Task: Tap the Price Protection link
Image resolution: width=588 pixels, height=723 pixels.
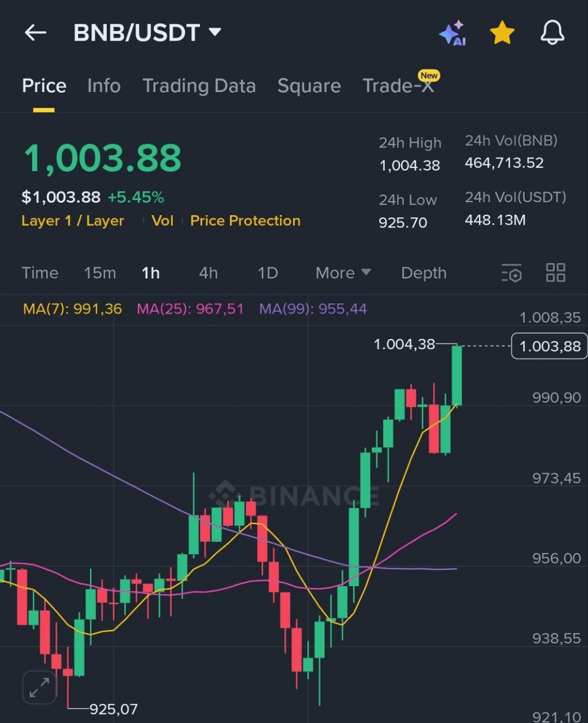Action: 245,221
